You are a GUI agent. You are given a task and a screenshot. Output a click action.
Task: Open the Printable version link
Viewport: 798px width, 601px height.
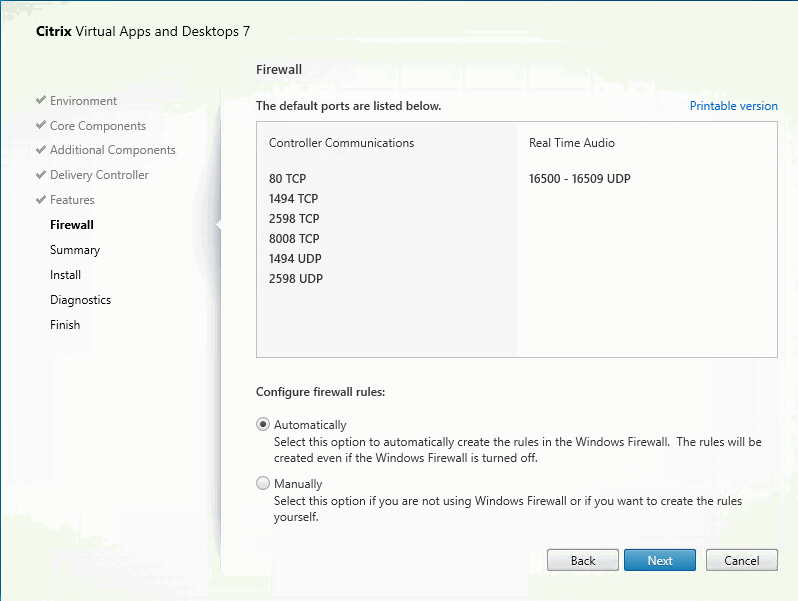[733, 106]
